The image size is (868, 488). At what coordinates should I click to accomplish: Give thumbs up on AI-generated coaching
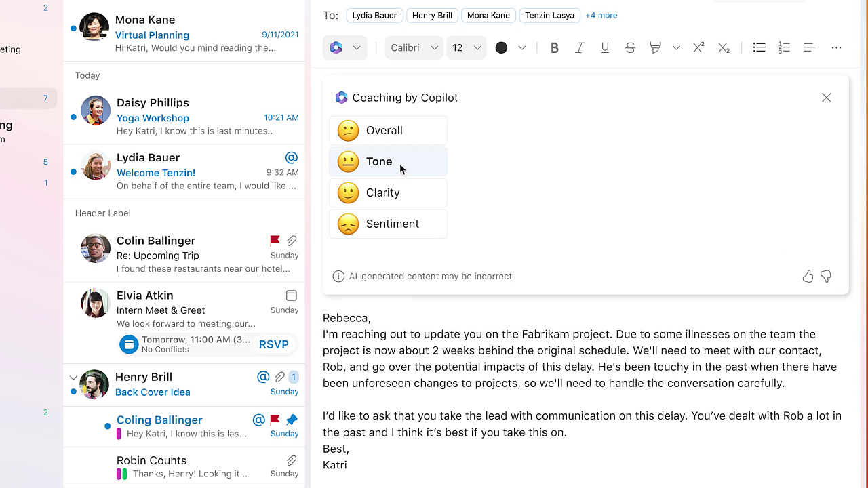click(x=808, y=276)
